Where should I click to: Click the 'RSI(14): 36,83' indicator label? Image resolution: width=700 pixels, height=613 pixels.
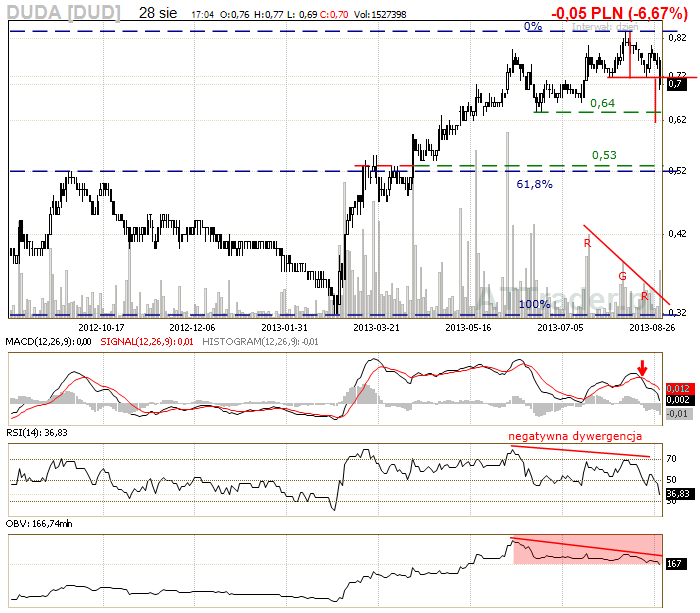coord(37,433)
